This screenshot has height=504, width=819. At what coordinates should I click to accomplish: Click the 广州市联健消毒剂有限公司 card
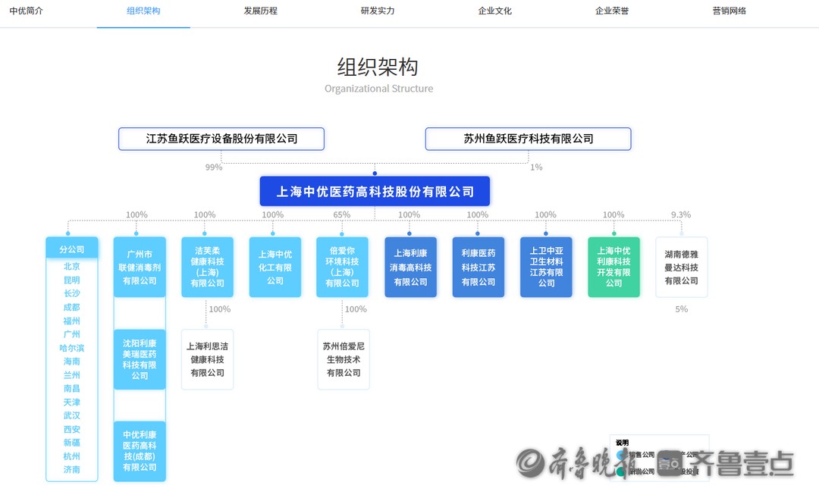click(x=140, y=268)
